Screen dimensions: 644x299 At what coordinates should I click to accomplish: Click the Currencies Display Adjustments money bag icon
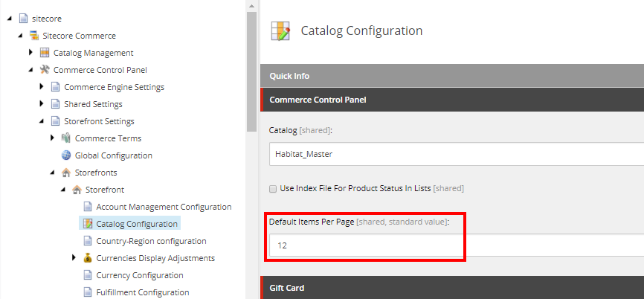(88, 258)
